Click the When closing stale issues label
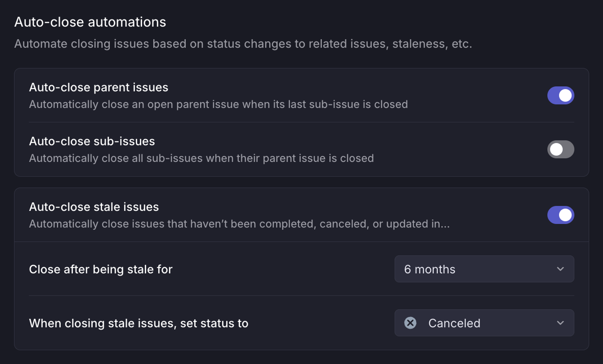This screenshot has width=603, height=364. (x=139, y=323)
